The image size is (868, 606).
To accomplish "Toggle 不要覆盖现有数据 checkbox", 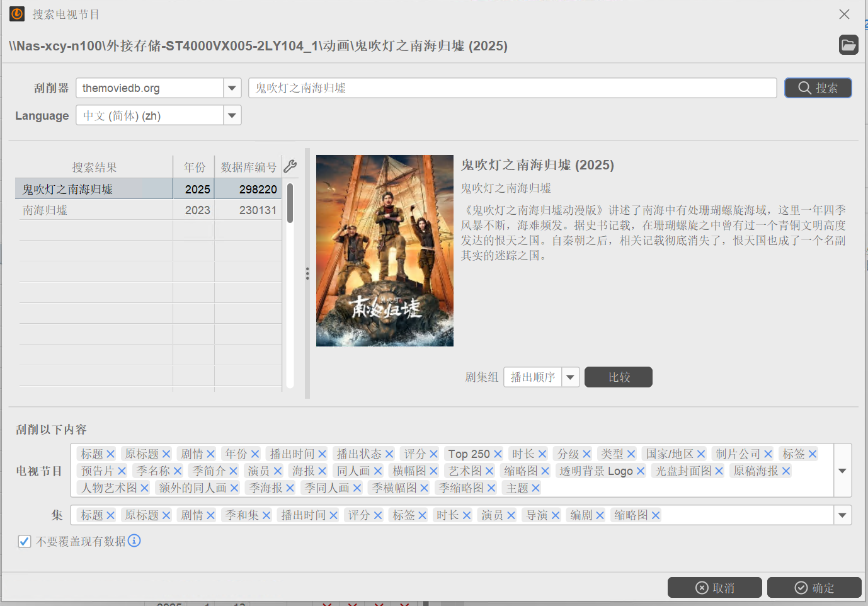I will point(25,541).
